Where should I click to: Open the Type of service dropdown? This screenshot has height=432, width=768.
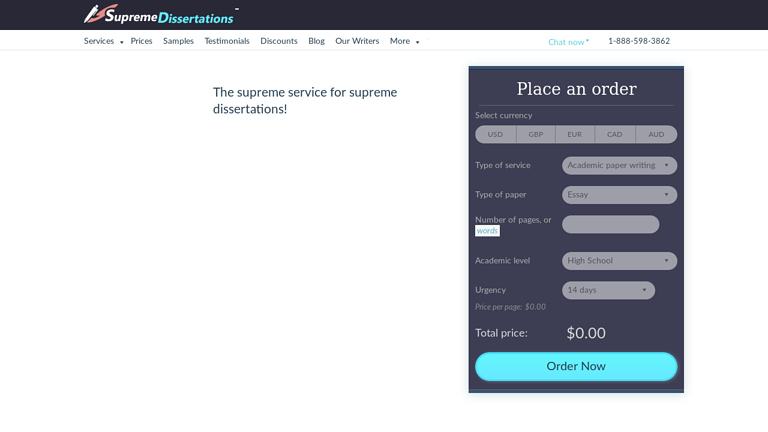click(620, 166)
